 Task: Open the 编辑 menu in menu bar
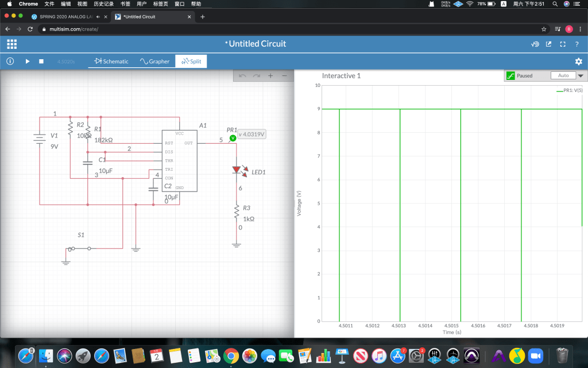tap(65, 4)
